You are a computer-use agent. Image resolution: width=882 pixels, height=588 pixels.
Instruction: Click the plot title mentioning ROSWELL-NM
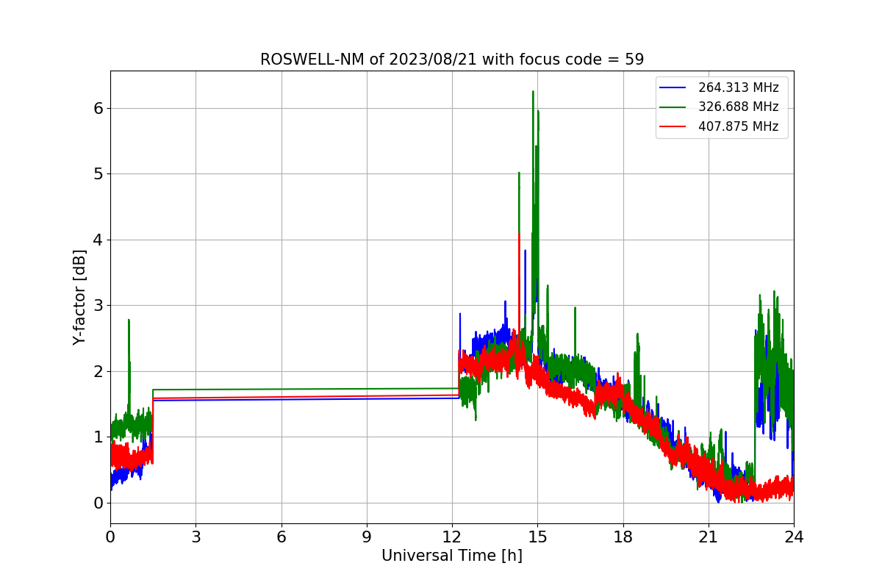[x=452, y=60]
